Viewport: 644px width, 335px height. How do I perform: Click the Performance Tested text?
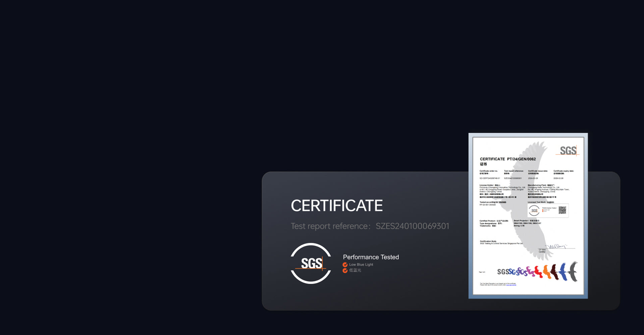[371, 257]
